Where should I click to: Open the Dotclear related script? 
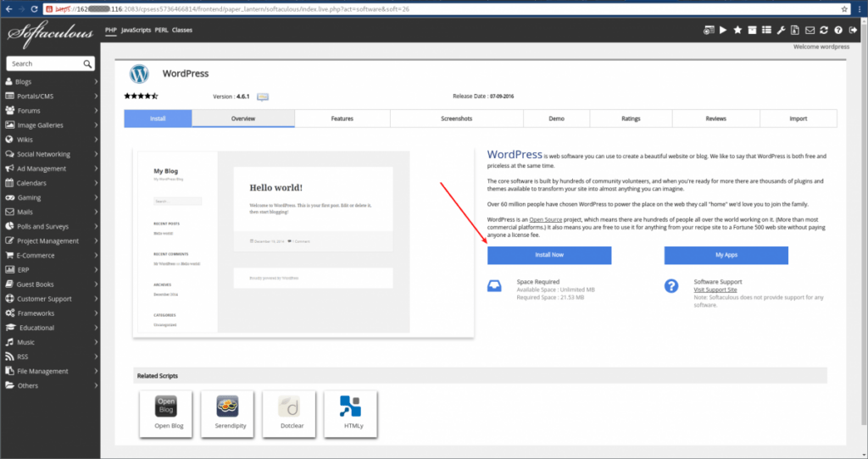click(x=289, y=414)
